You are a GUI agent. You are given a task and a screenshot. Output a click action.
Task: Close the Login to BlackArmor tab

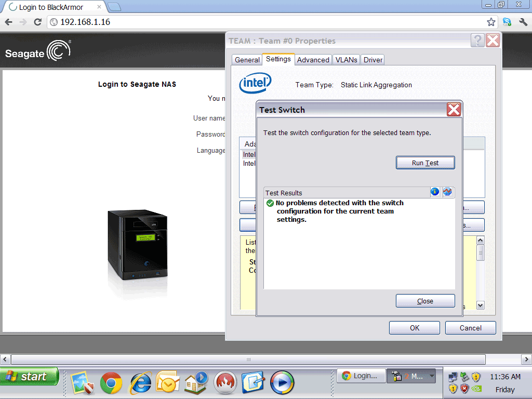coord(99,7)
